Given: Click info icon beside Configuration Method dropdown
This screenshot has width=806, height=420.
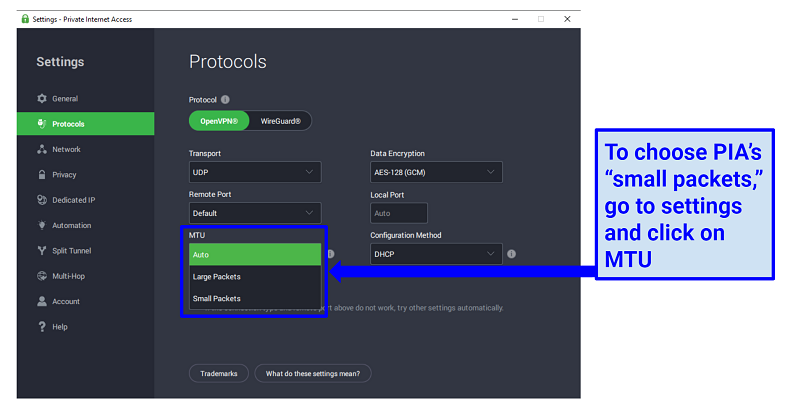Looking at the screenshot, I should click(511, 253).
